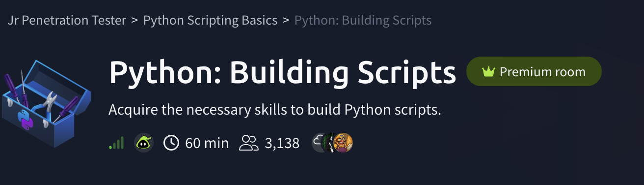Select the 3,138 users count

click(x=282, y=143)
